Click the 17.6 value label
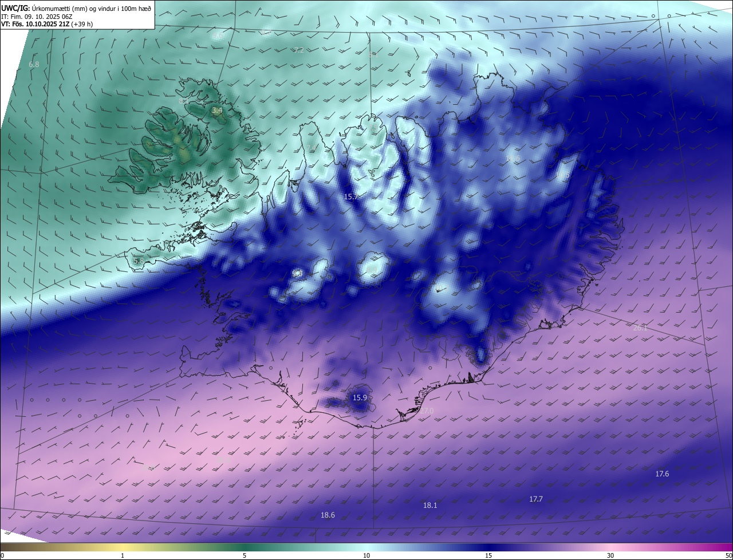 click(662, 474)
